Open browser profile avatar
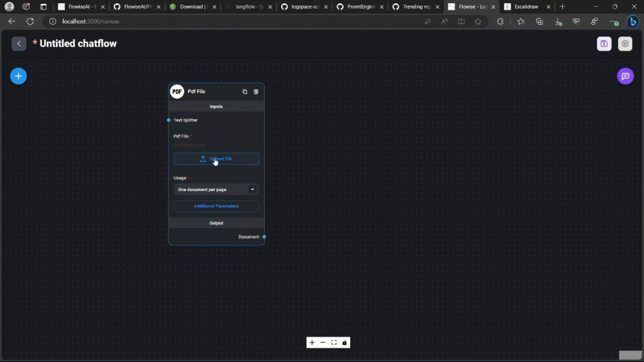 (9, 6)
